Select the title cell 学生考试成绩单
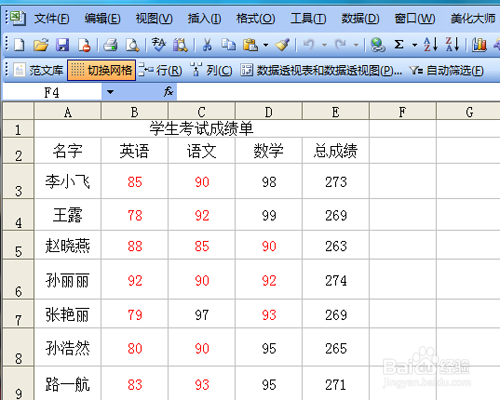The width and height of the screenshot is (500, 400). click(x=201, y=129)
